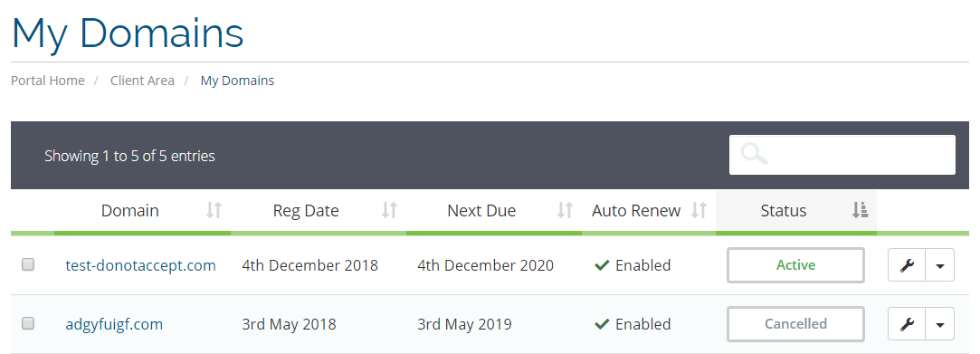
Task: Sort by Next Due arrows icon
Action: 565,210
